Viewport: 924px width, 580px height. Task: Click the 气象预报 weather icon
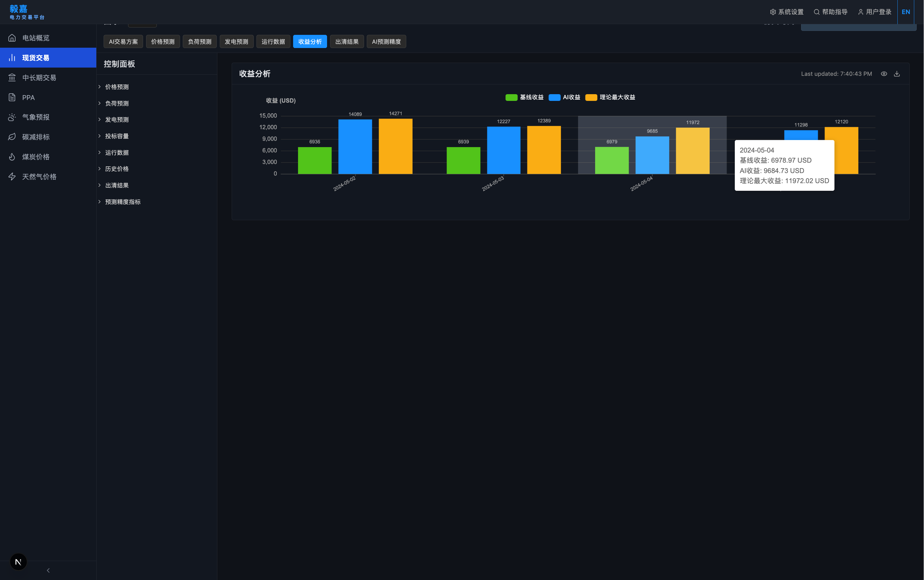12,117
